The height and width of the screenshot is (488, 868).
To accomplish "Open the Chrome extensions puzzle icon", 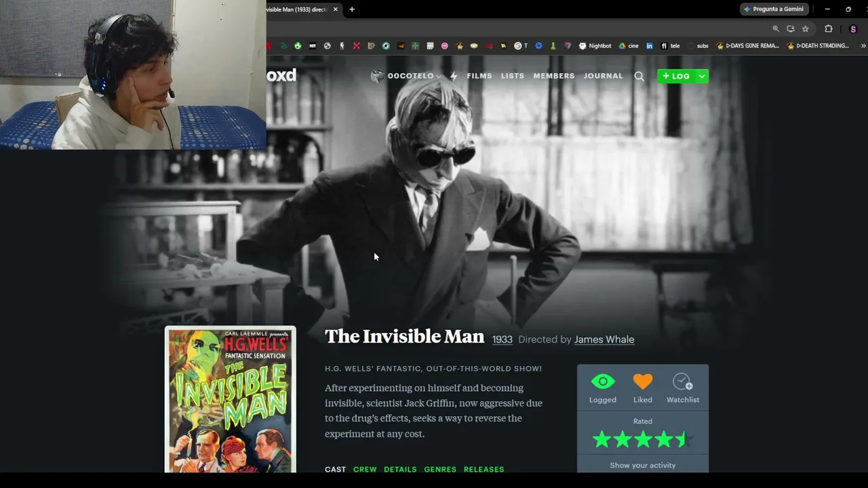I will 828,29.
